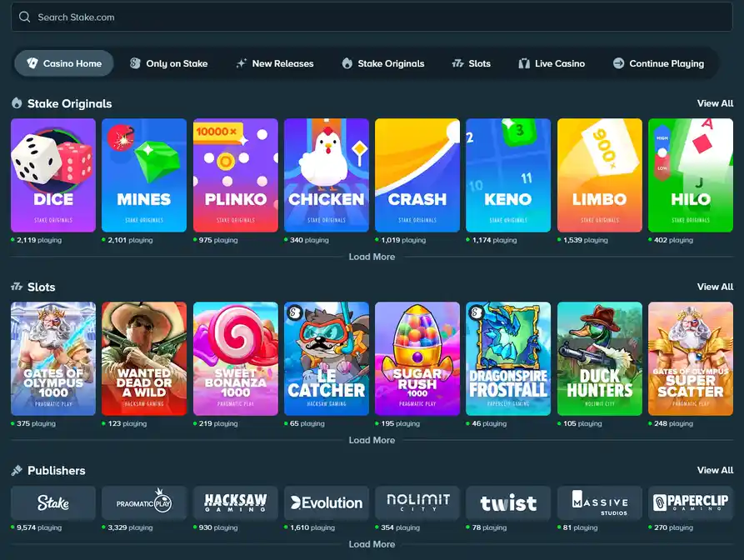Click the '248 playing' count text
This screenshot has height=560, width=744.
tap(673, 423)
